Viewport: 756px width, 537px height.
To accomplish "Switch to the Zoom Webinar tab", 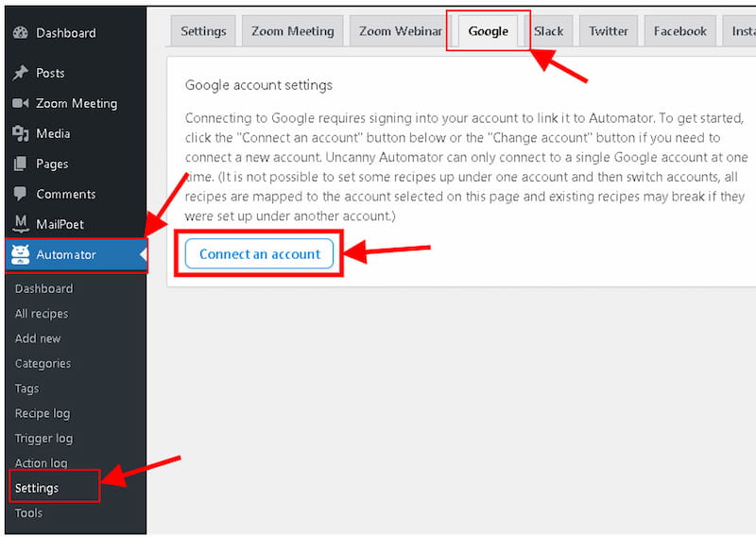I will [400, 31].
